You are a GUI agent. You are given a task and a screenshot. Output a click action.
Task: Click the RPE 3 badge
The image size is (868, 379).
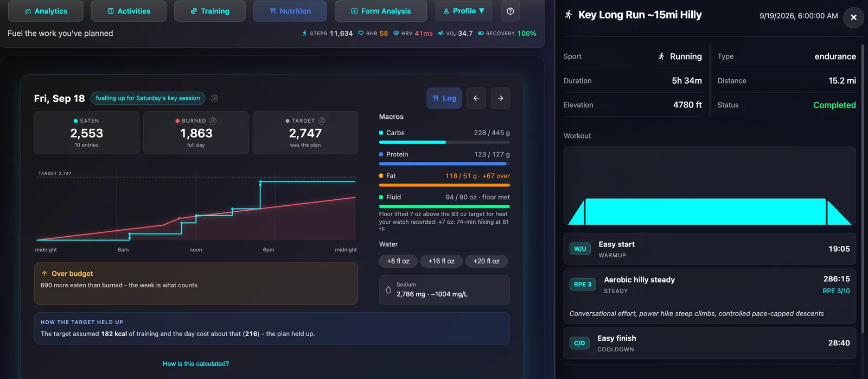tap(583, 285)
